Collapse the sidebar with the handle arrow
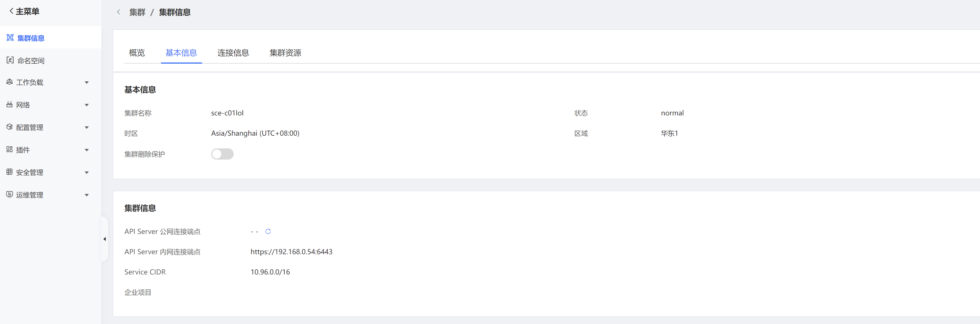980x324 pixels. point(105,239)
